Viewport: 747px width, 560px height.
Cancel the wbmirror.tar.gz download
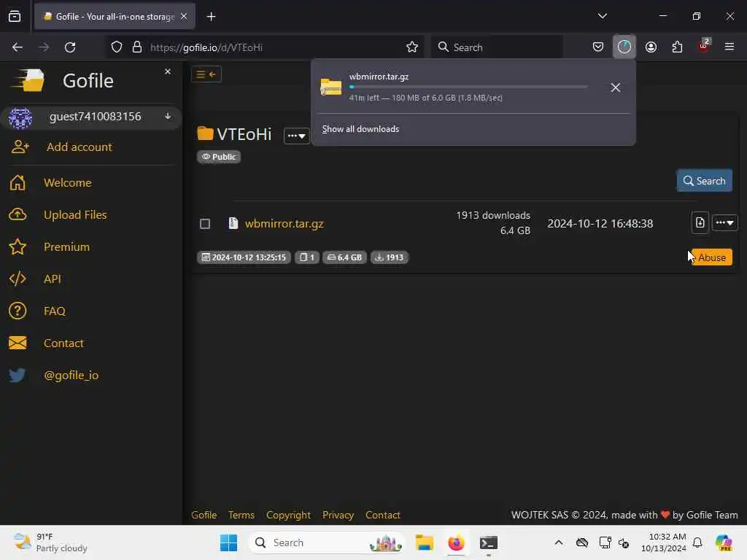coord(615,87)
